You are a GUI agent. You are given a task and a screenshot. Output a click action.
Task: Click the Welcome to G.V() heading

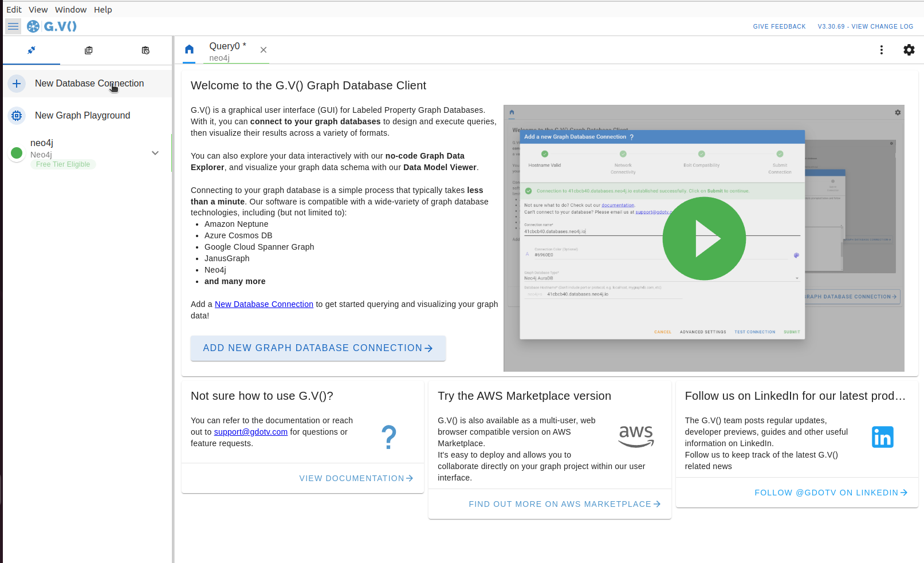point(308,85)
